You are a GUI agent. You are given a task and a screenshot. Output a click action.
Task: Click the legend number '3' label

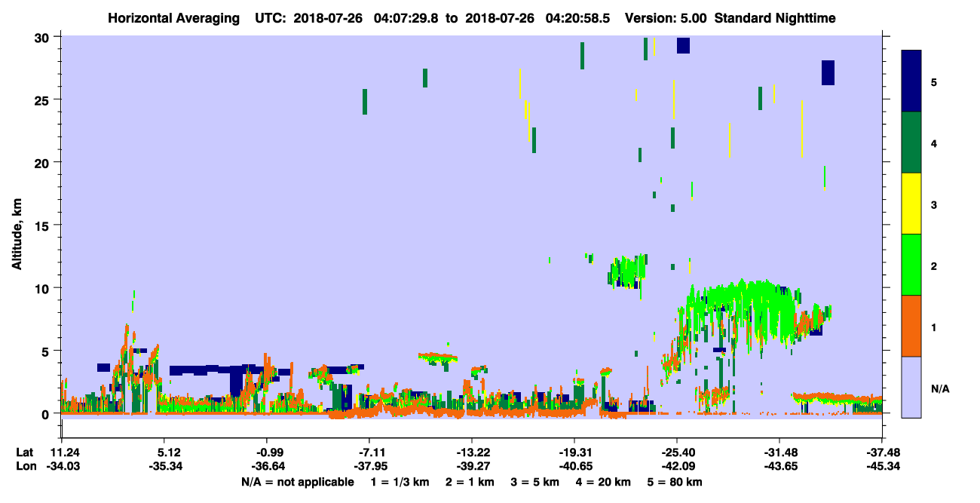coord(934,204)
